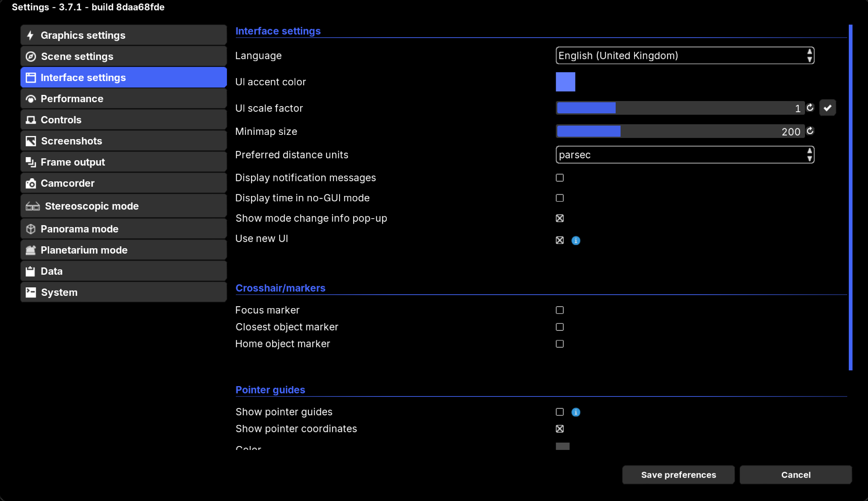Click the Minimap size slider
This screenshot has width=868, height=501.
680,131
